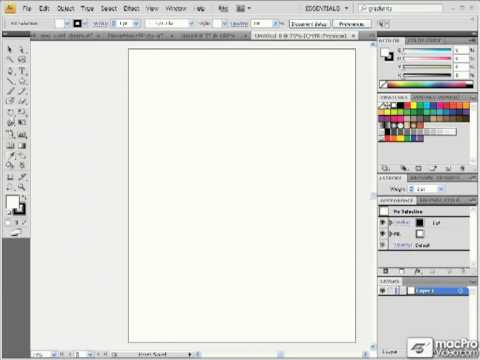The width and height of the screenshot is (480, 360).
Task: Select the Paintbrush tool
Action: pyautogui.click(x=10, y=91)
